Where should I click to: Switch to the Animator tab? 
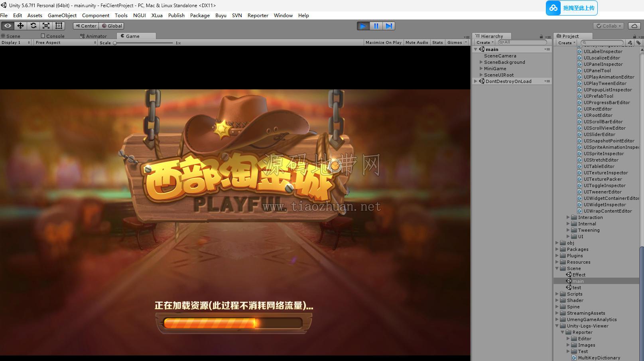93,36
